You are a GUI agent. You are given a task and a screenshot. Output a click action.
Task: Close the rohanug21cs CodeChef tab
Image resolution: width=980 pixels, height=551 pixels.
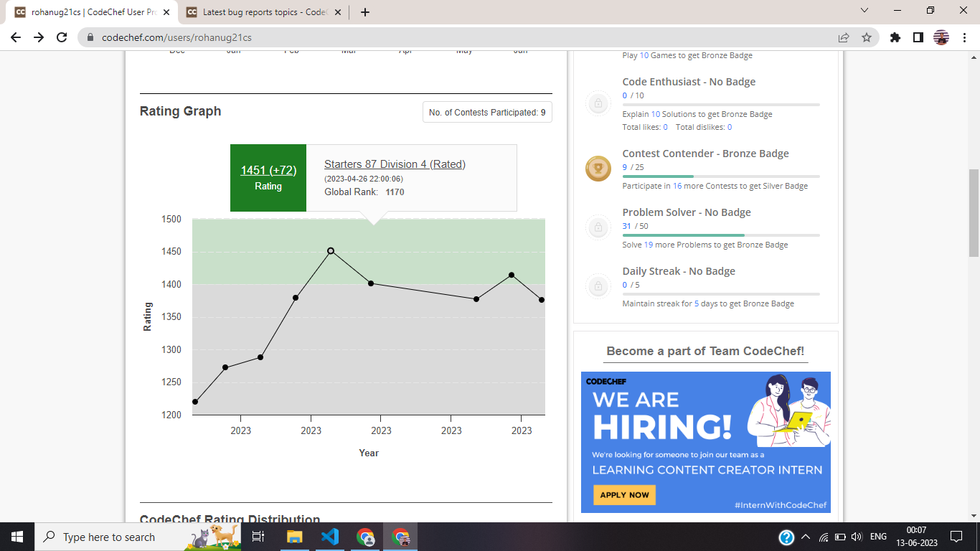[x=166, y=12]
